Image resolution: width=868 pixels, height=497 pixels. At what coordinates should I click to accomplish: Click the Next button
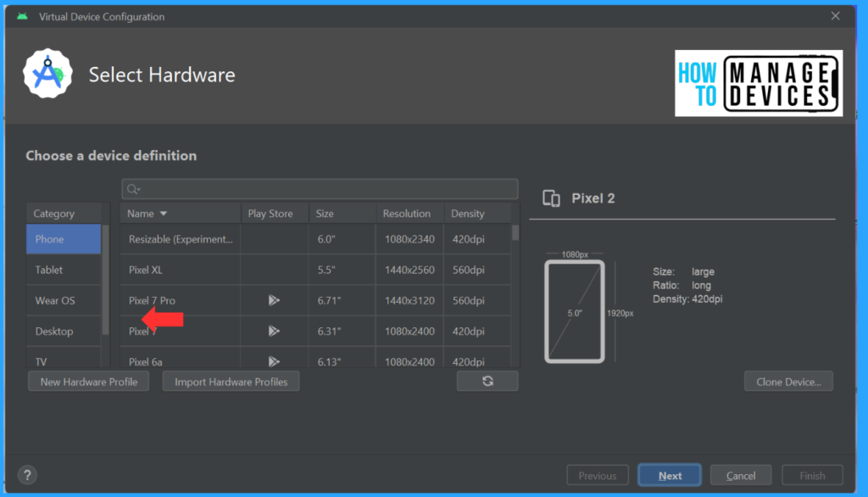coord(670,476)
